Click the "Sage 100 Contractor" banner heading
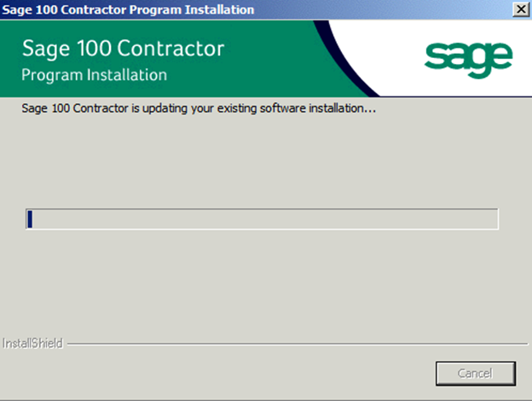This screenshot has width=532, height=401. coord(123,49)
